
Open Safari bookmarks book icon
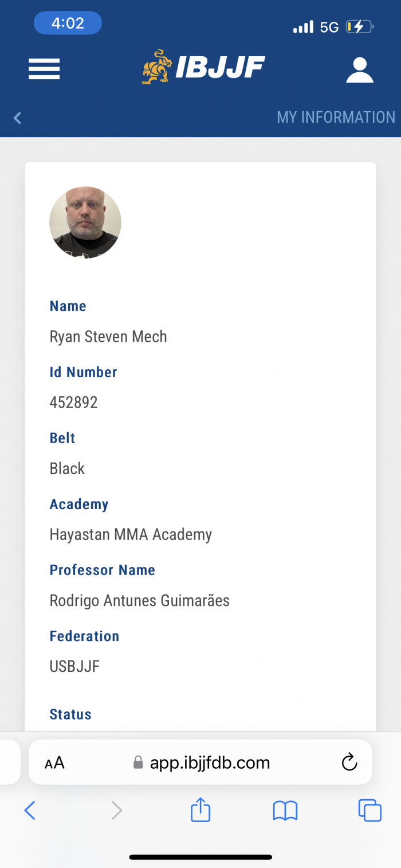pyautogui.click(x=285, y=811)
